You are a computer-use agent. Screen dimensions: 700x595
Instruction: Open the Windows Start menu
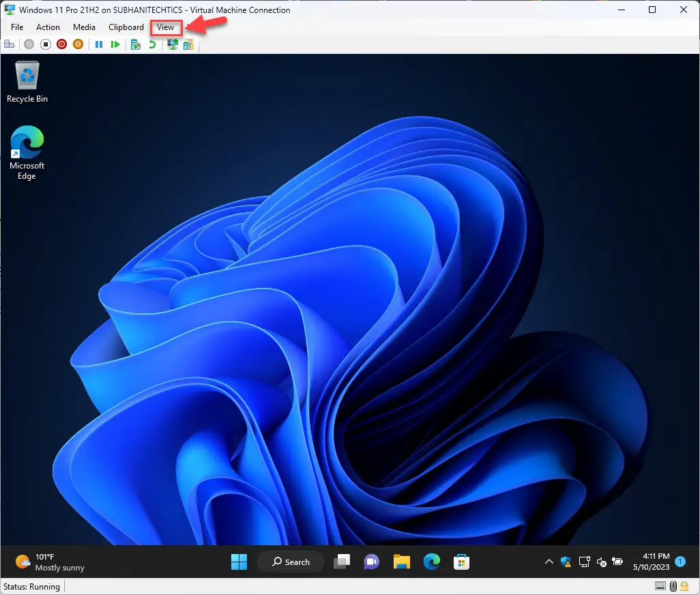(239, 562)
